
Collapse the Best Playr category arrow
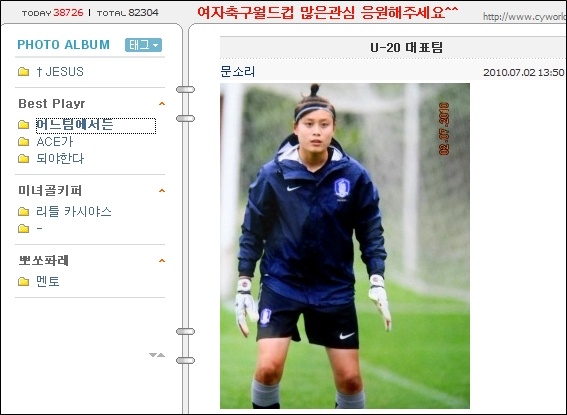click(162, 104)
